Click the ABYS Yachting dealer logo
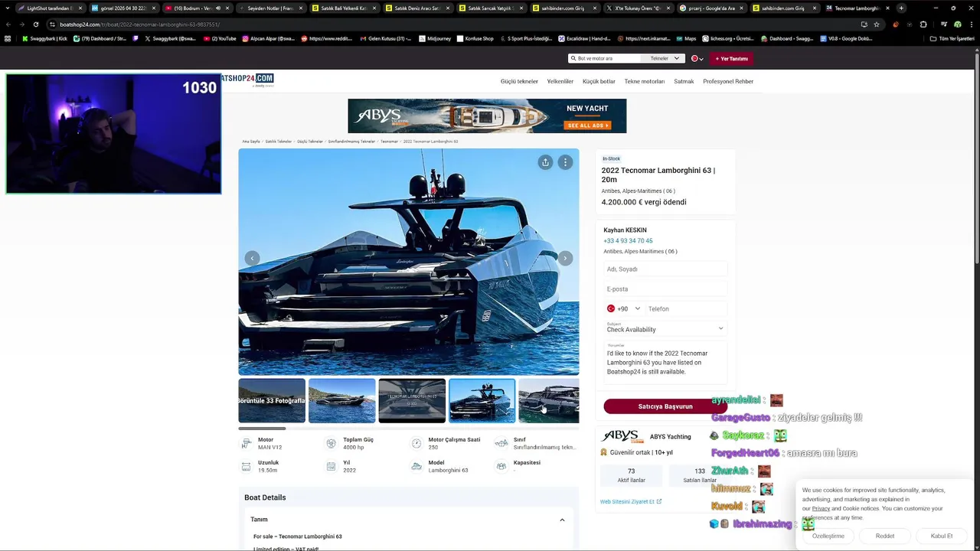Screen dimensions: 980x551 pos(622,436)
